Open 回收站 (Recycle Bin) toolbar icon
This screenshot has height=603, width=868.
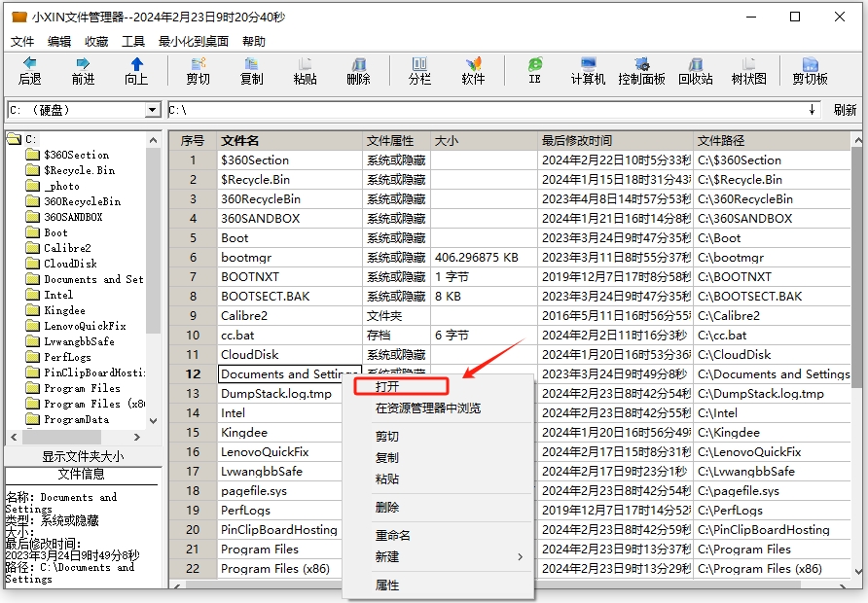[695, 70]
